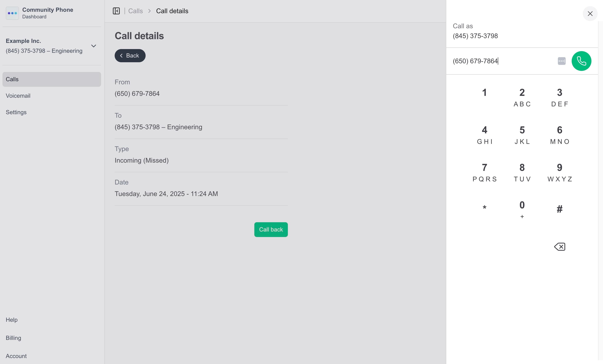
Task: Open the Account page
Action: pos(16,356)
